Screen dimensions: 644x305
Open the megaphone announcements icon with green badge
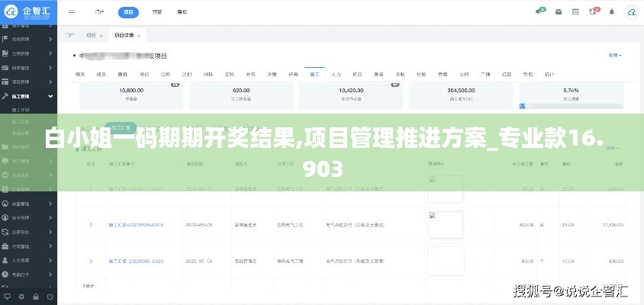(540, 11)
